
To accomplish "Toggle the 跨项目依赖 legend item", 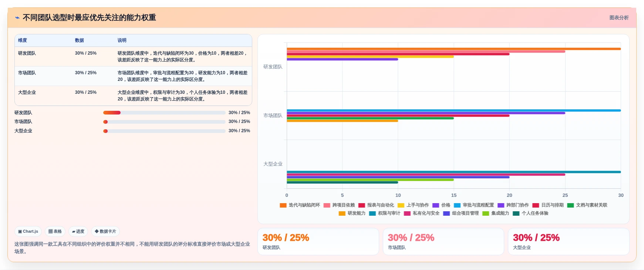I will click(x=339, y=205).
